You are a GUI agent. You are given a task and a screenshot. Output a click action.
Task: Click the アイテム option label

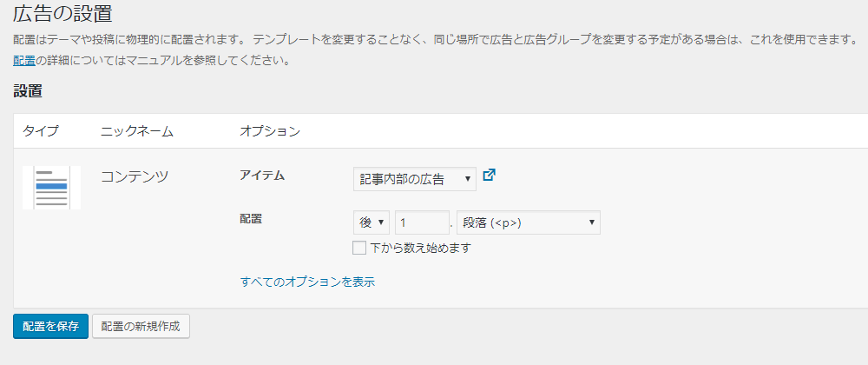(x=262, y=176)
